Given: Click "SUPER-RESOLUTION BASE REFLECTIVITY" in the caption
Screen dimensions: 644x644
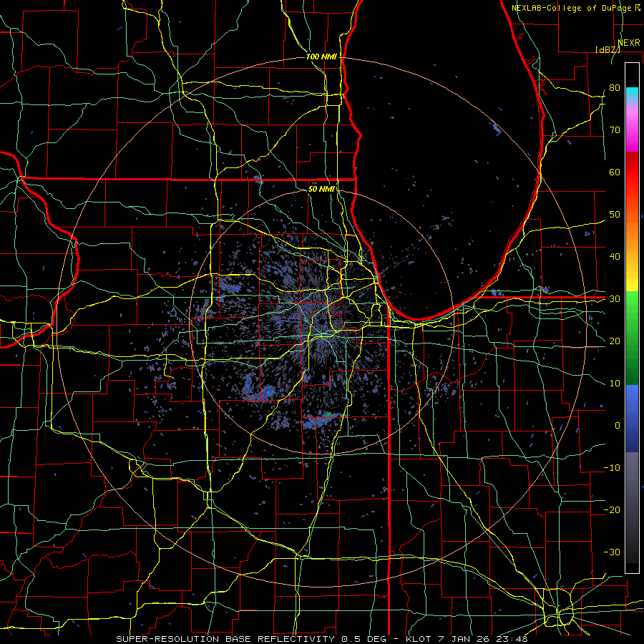Looking at the screenshot, I should [225, 639].
